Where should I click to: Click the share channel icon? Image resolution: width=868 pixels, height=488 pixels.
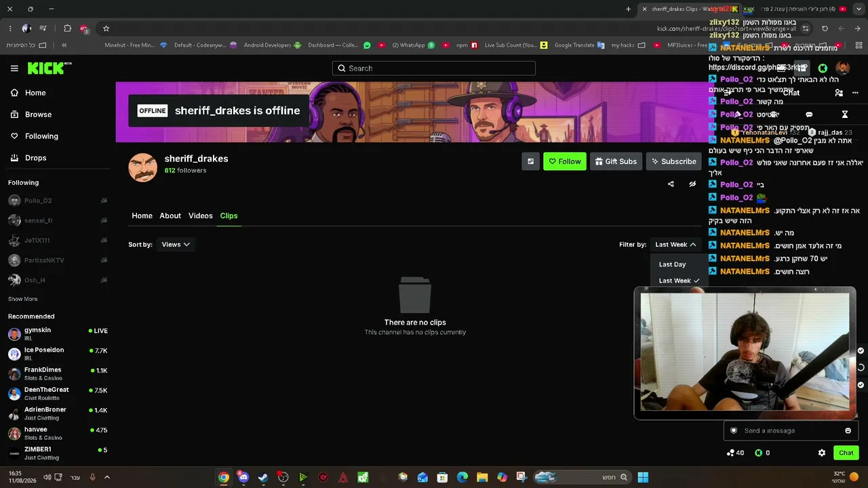pos(671,184)
